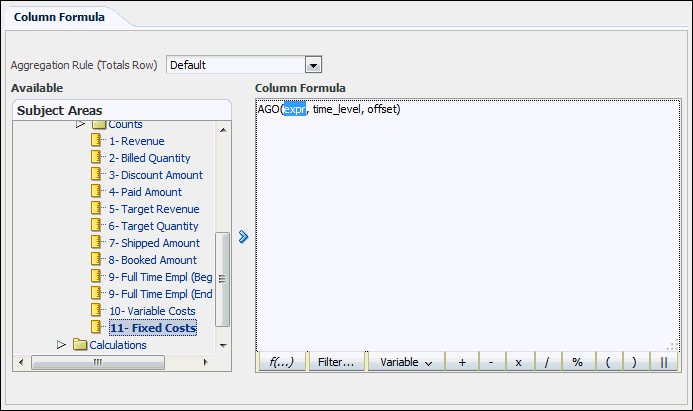Click the column icon beside 5- Target Revenue
This screenshot has height=411, width=693.
point(96,208)
